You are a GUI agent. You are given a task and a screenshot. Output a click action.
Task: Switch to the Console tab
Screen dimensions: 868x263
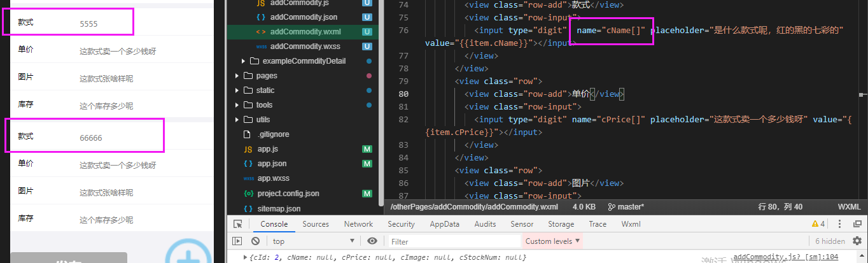coord(274,224)
